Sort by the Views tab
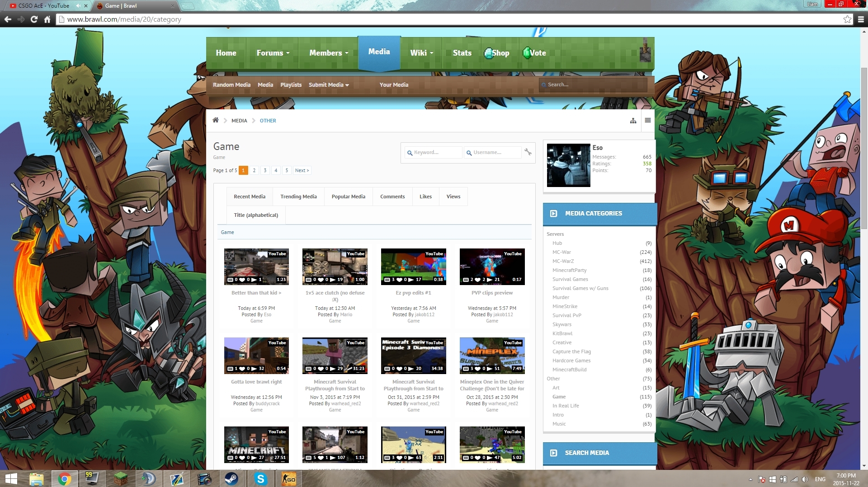 (453, 197)
